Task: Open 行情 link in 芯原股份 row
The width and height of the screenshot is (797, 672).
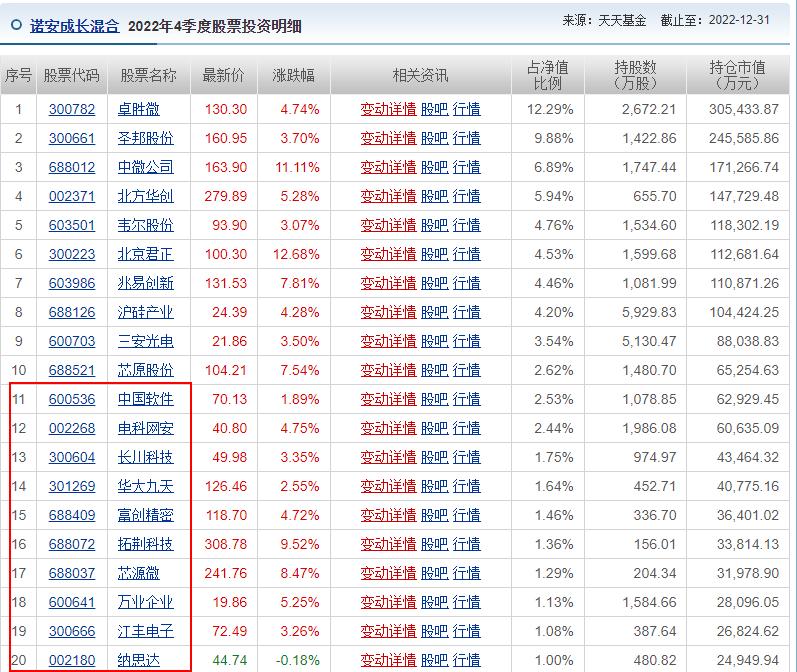Action: 467,370
